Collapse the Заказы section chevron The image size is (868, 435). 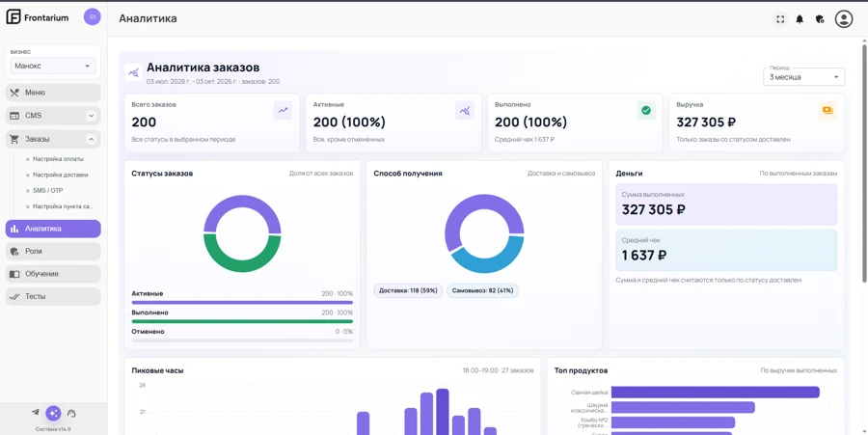click(92, 138)
